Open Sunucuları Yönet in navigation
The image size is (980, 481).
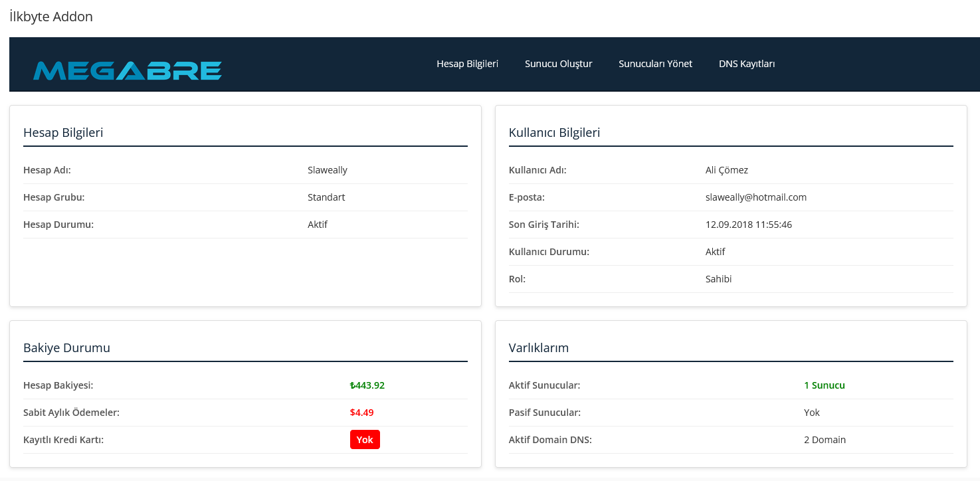click(655, 64)
